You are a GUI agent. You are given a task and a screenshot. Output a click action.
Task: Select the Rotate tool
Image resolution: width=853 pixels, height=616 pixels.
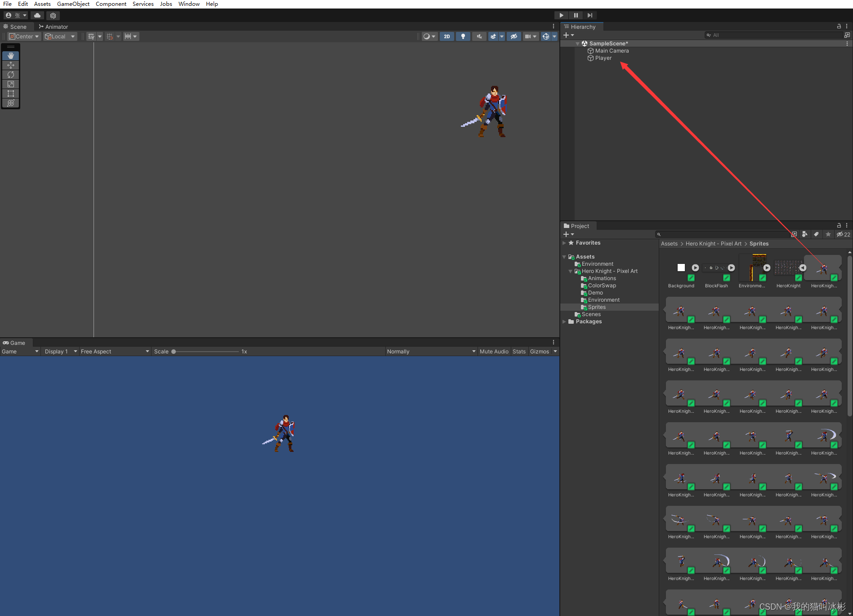click(11, 75)
